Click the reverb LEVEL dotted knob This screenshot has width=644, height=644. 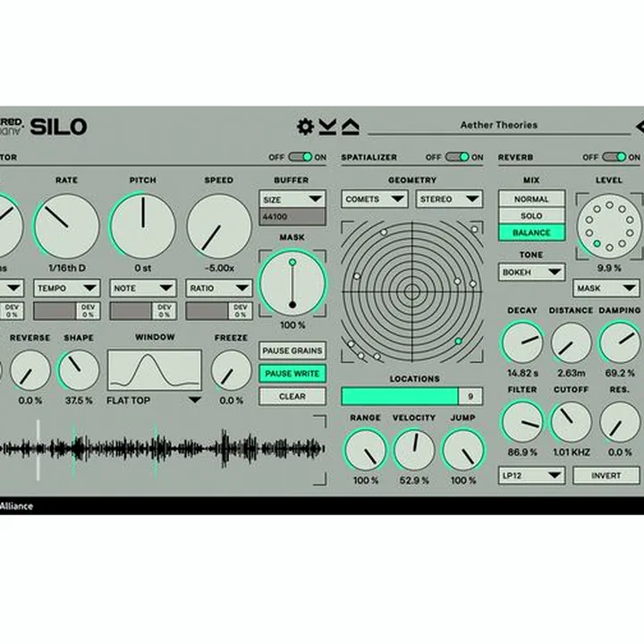[x=609, y=226]
